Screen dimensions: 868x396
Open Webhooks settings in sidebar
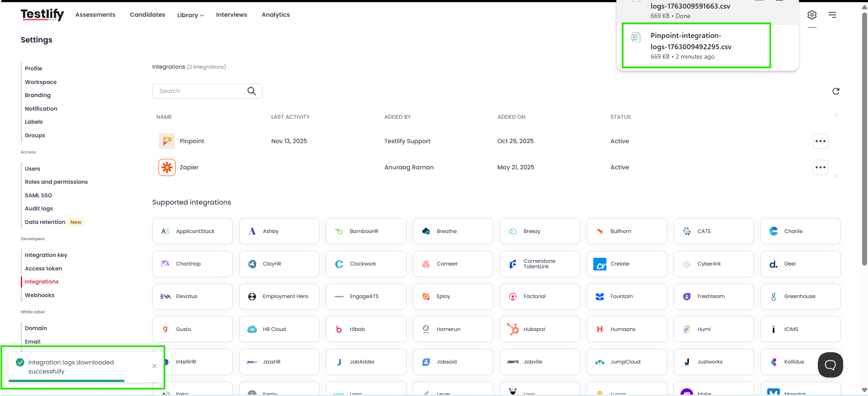point(40,295)
